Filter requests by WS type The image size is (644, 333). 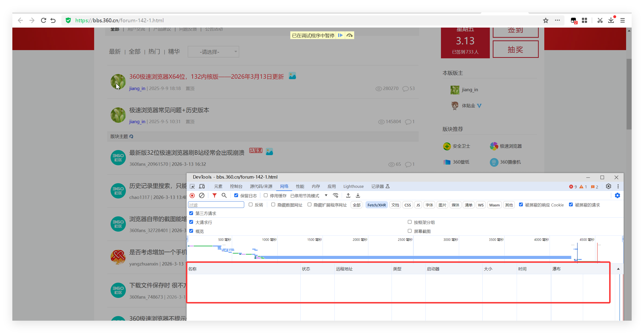pos(480,205)
